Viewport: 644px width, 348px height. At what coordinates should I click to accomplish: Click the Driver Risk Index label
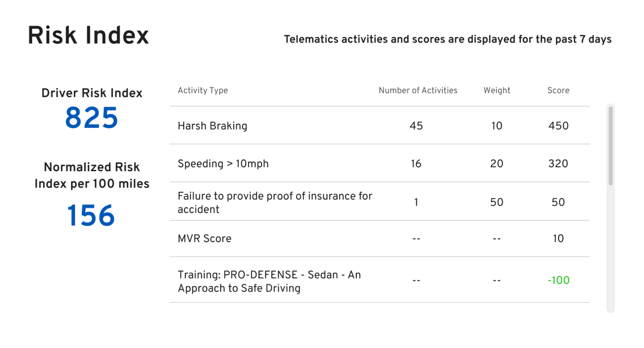92,93
